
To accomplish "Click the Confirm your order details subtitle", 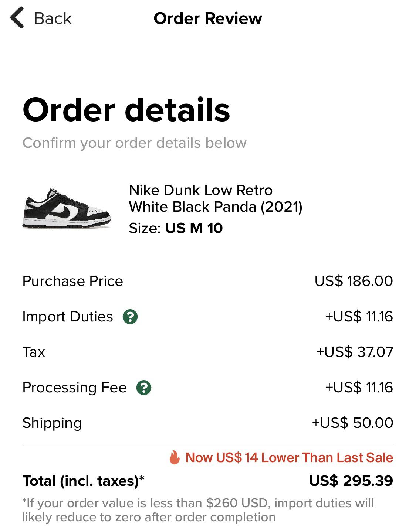I will point(135,143).
